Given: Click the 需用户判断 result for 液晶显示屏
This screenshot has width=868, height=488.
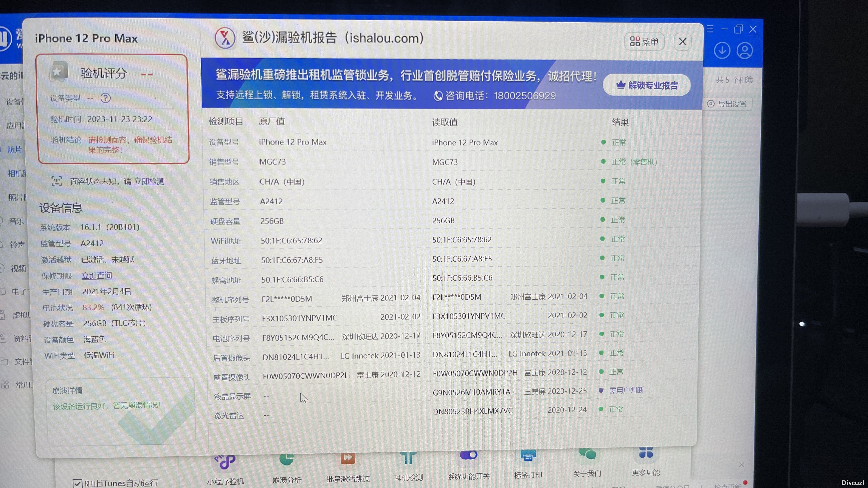Looking at the screenshot, I should [626, 390].
